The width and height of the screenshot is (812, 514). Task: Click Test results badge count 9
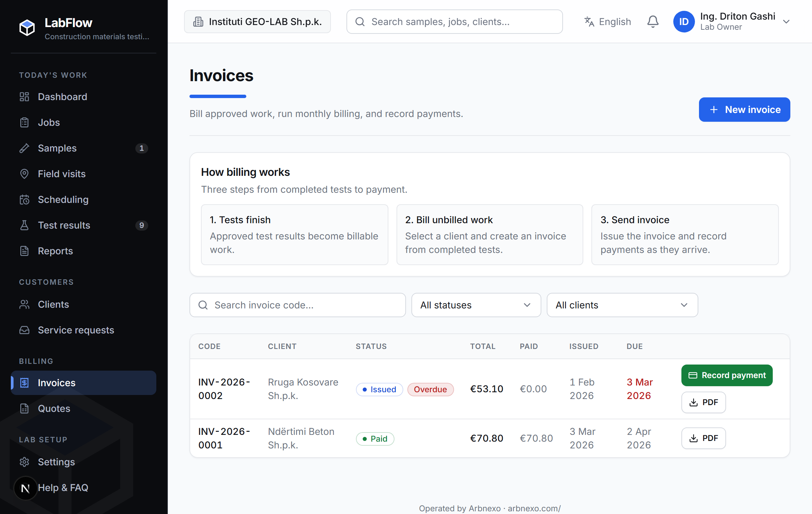pyautogui.click(x=141, y=225)
